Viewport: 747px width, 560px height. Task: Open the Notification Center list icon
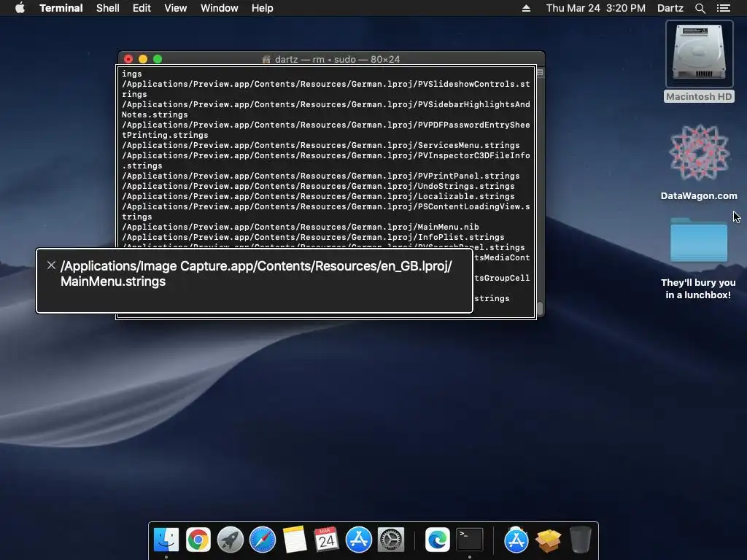tap(723, 8)
